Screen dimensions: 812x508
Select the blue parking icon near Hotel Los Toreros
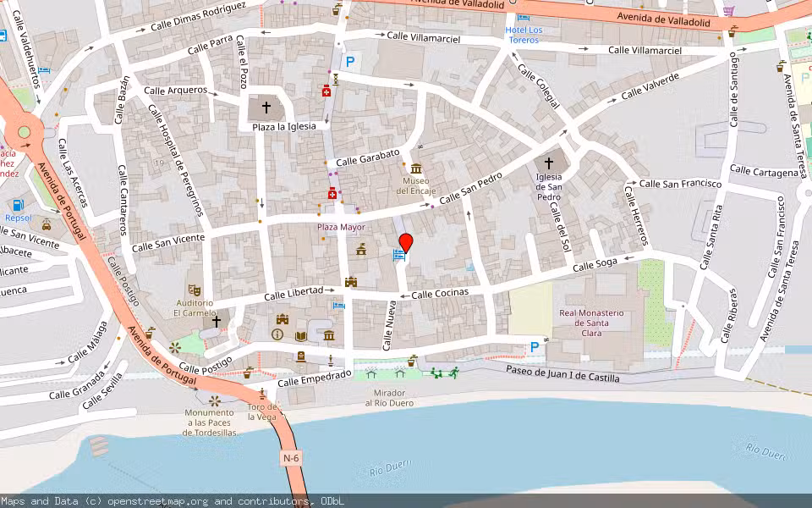click(349, 62)
